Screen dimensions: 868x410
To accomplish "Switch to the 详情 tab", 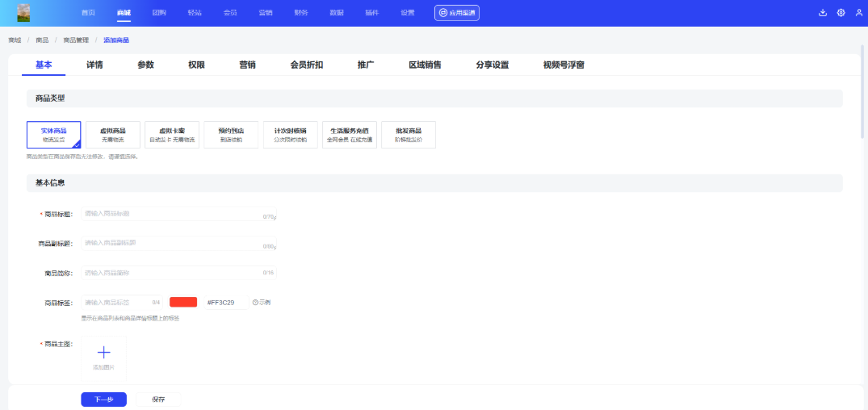I will [94, 65].
